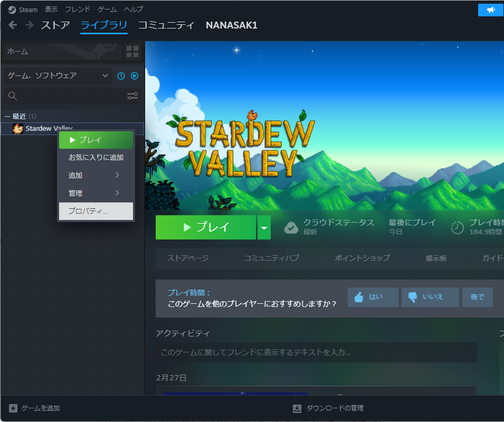Viewport: 504px width, 422px height.
Task: Click はい to recommend the game
Action: pos(373,297)
